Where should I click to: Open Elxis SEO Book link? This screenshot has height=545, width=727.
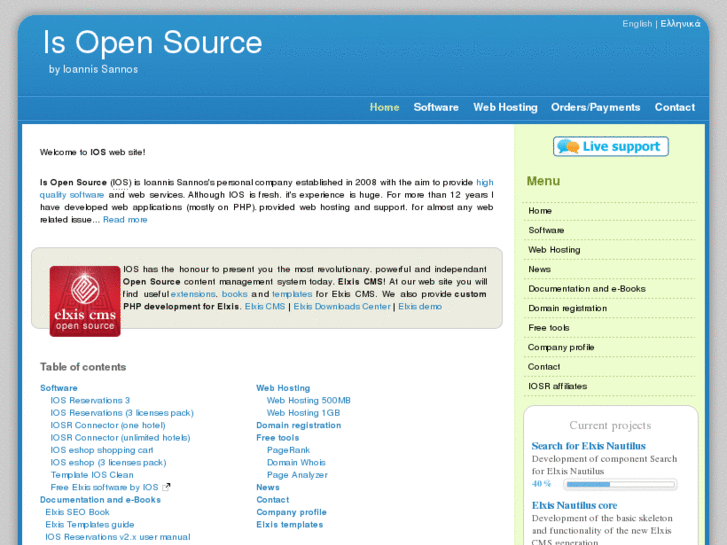pos(77,512)
